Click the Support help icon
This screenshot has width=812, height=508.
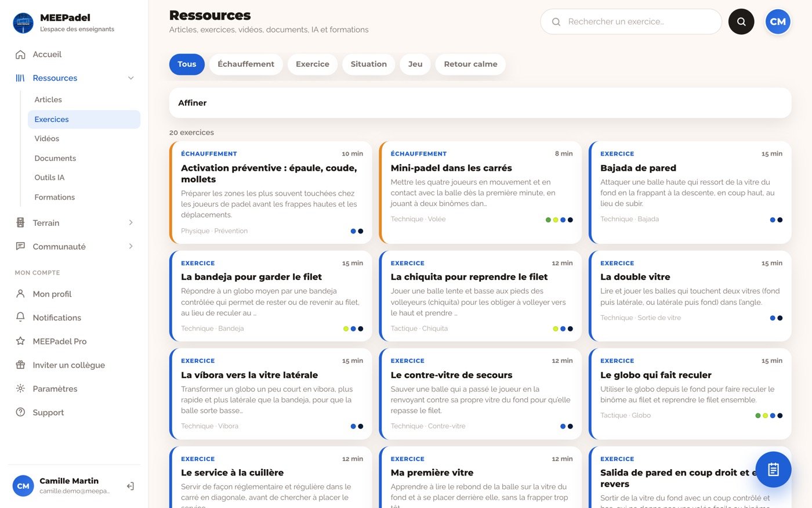(x=20, y=412)
